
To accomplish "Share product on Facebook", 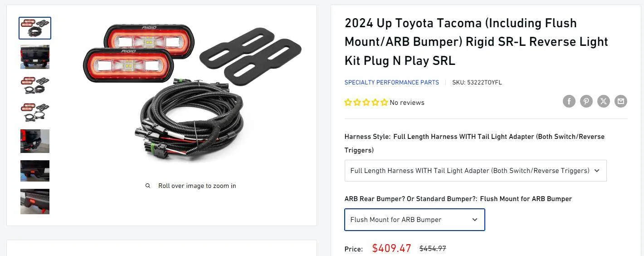I will [569, 101].
